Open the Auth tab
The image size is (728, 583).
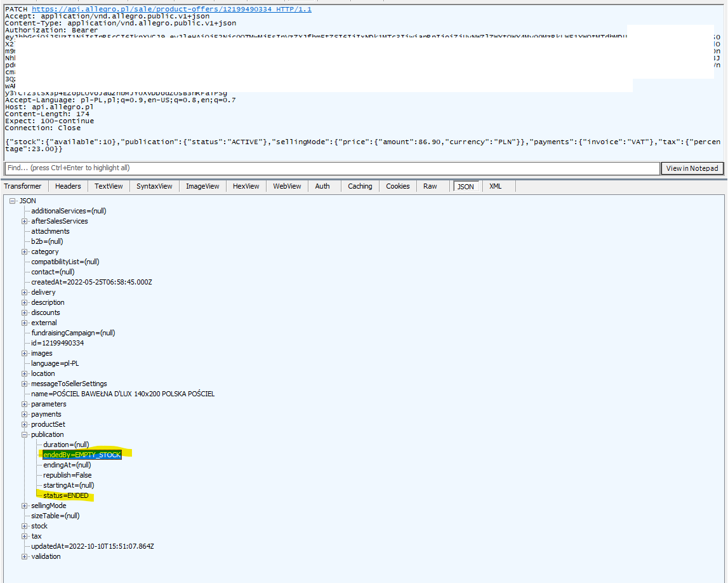[x=322, y=186]
